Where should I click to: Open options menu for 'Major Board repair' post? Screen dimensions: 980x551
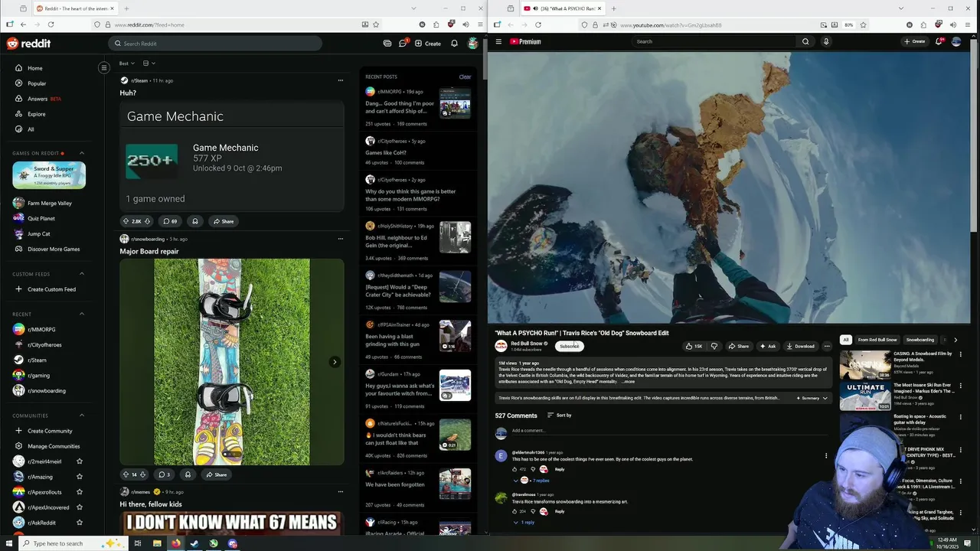[x=341, y=239]
